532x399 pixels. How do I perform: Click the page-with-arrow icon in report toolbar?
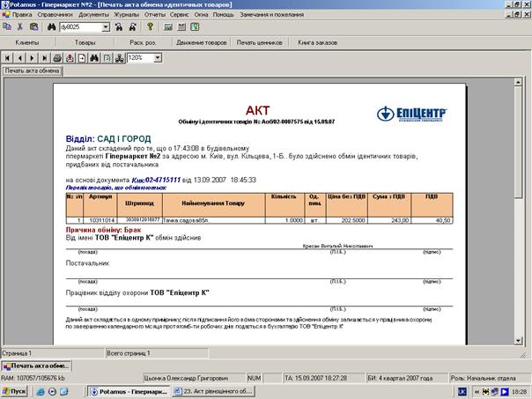[x=82, y=58]
